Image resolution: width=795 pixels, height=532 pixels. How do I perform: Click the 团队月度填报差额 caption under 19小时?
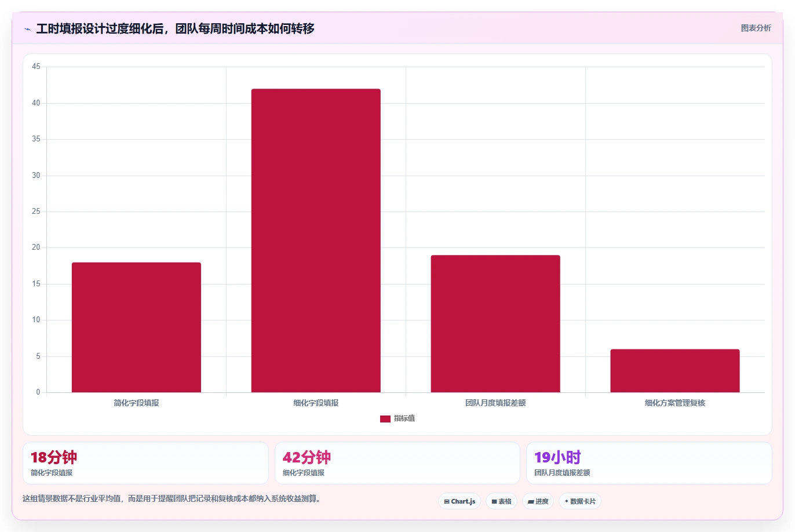click(562, 473)
